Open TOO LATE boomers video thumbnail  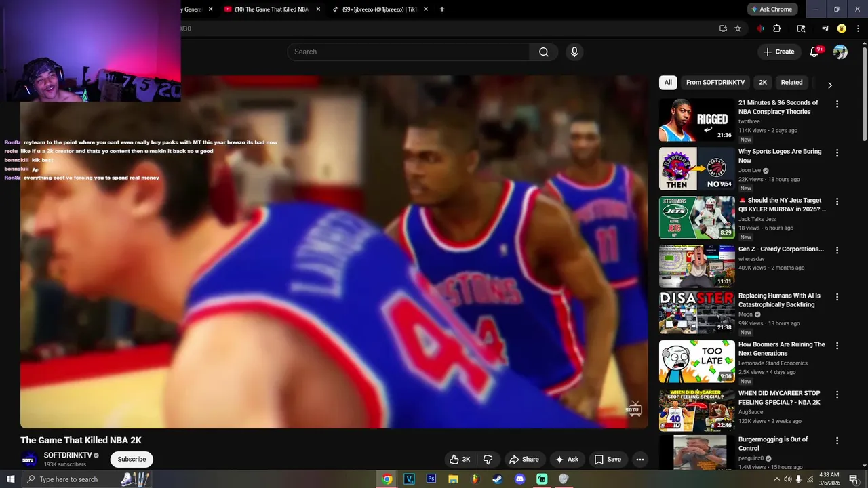point(697,361)
